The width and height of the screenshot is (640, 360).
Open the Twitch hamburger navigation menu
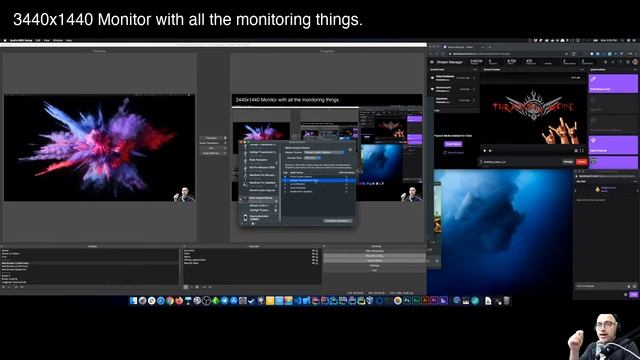[x=432, y=62]
